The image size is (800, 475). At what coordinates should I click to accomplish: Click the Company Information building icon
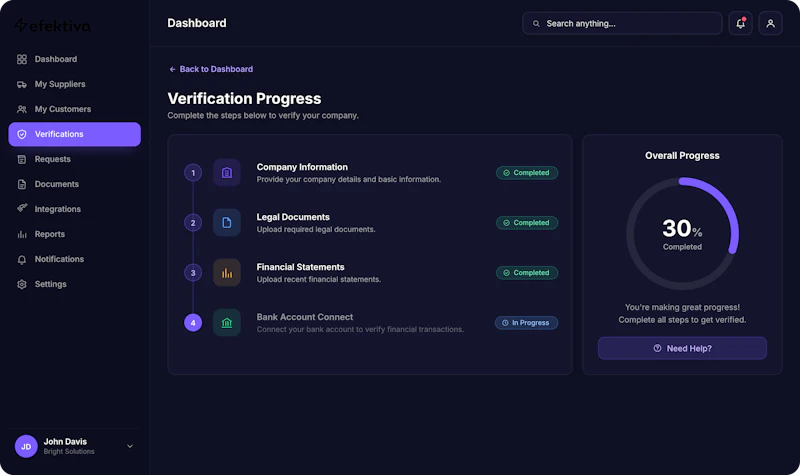click(x=227, y=172)
